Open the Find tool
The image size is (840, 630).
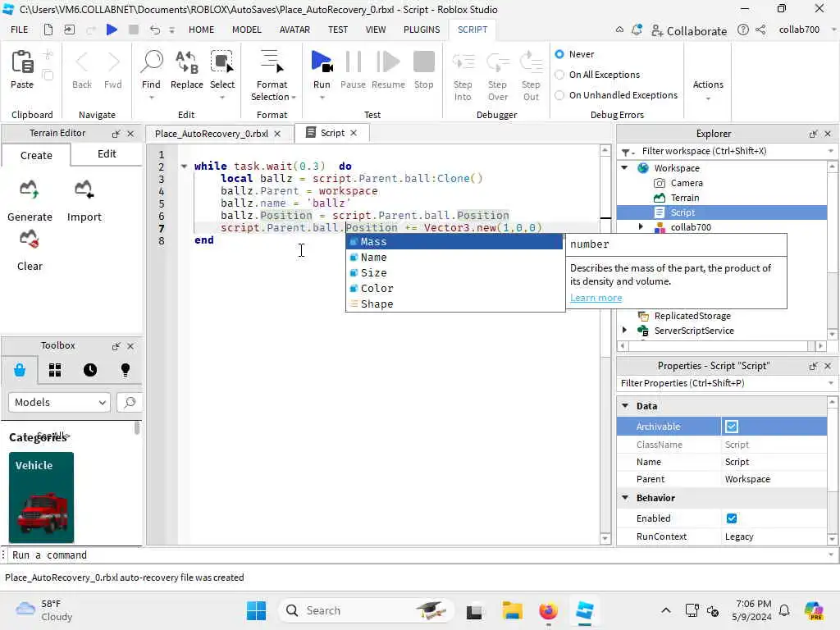pyautogui.click(x=151, y=62)
